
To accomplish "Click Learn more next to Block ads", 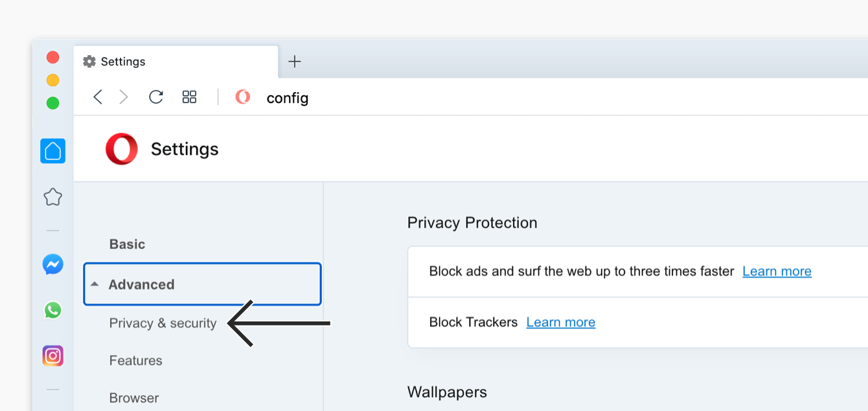I will click(777, 272).
